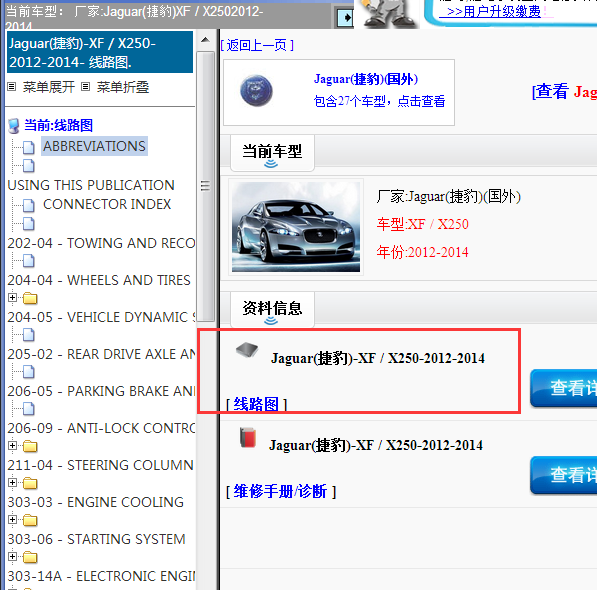The height and width of the screenshot is (590, 597).
Task: Click 查看详 button for 线路图 entry
Action: tap(563, 388)
